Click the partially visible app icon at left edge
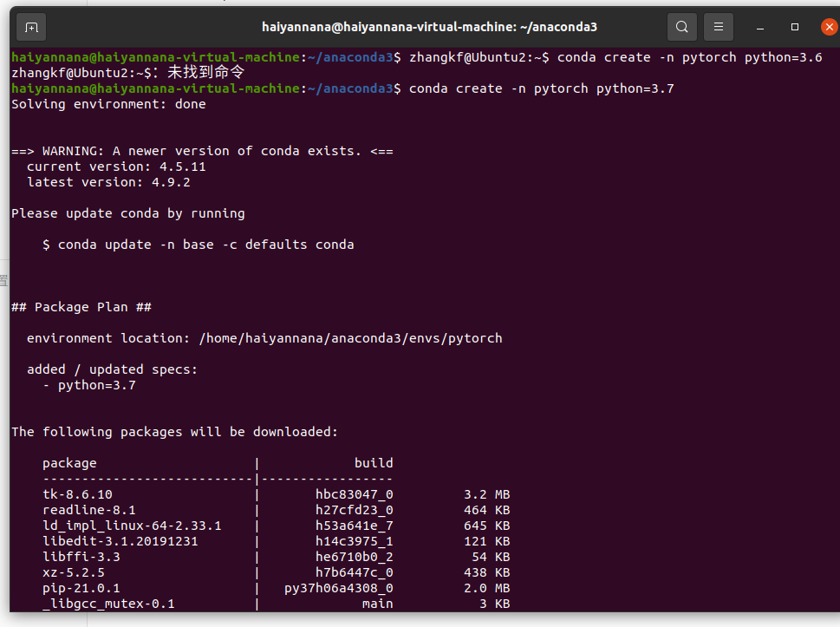The width and height of the screenshot is (840, 627). 3,280
